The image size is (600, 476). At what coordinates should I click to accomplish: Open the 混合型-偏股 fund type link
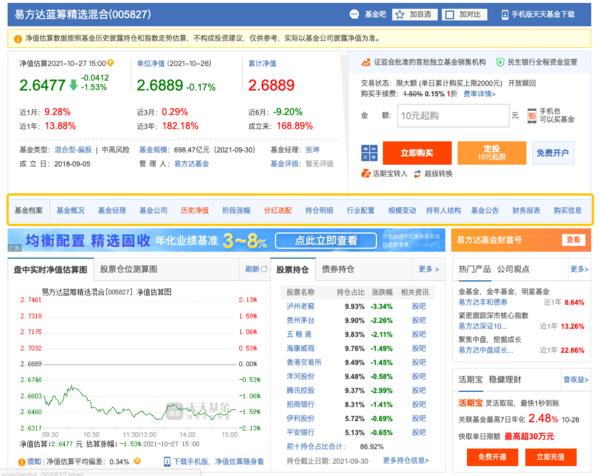[73, 150]
